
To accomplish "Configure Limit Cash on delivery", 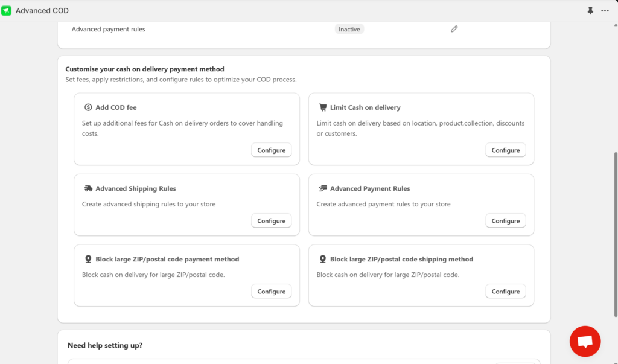I will tap(505, 150).
